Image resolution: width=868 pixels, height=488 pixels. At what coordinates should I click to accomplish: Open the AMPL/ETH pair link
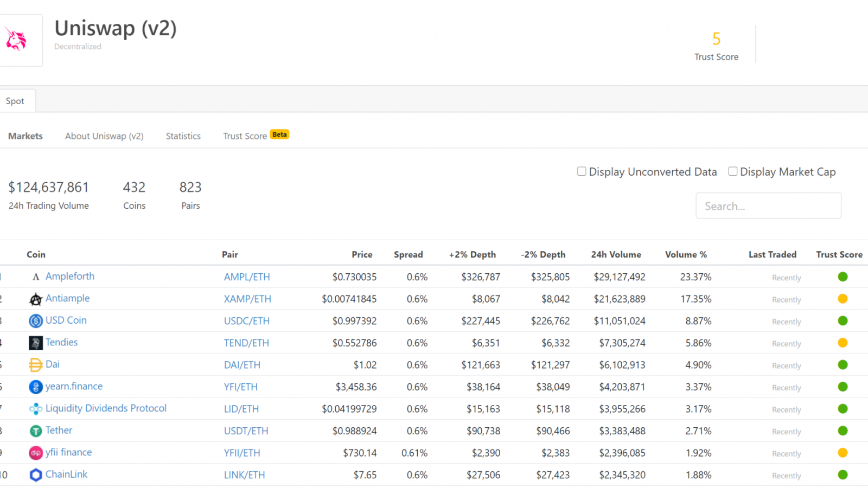(247, 277)
